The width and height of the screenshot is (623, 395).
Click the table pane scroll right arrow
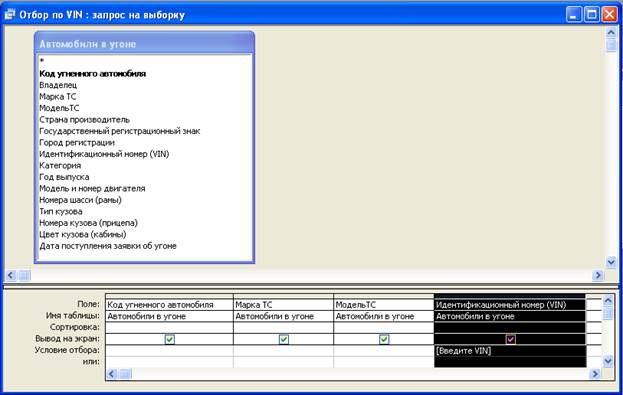597,275
